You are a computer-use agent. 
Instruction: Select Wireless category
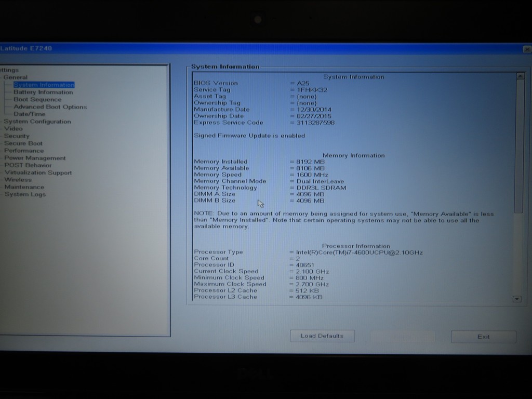click(x=18, y=180)
